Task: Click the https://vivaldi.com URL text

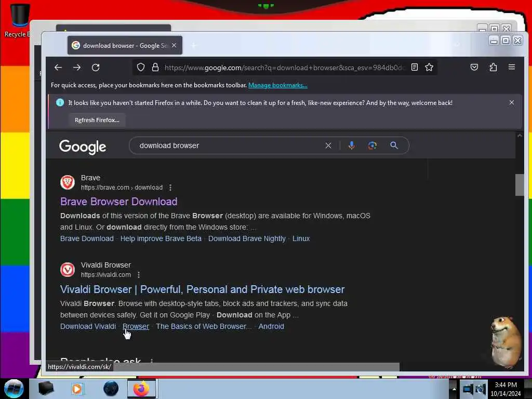Action: (106, 275)
